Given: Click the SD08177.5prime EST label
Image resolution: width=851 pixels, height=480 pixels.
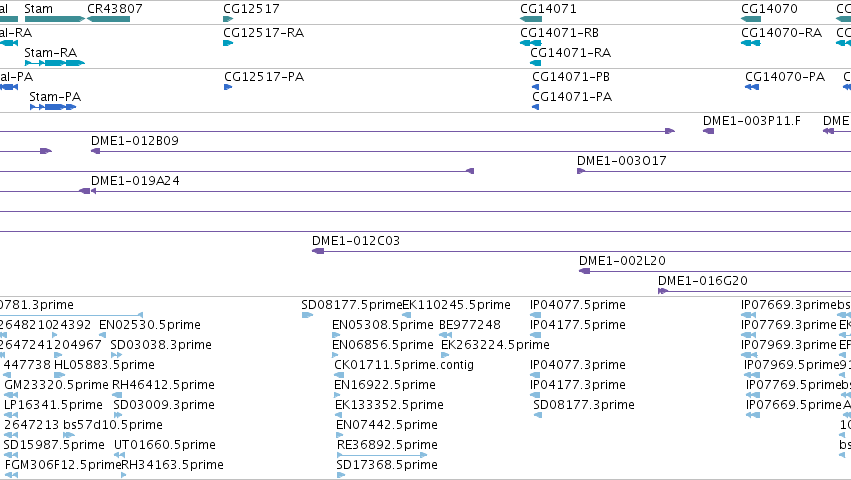Looking at the screenshot, I should click(352, 305).
